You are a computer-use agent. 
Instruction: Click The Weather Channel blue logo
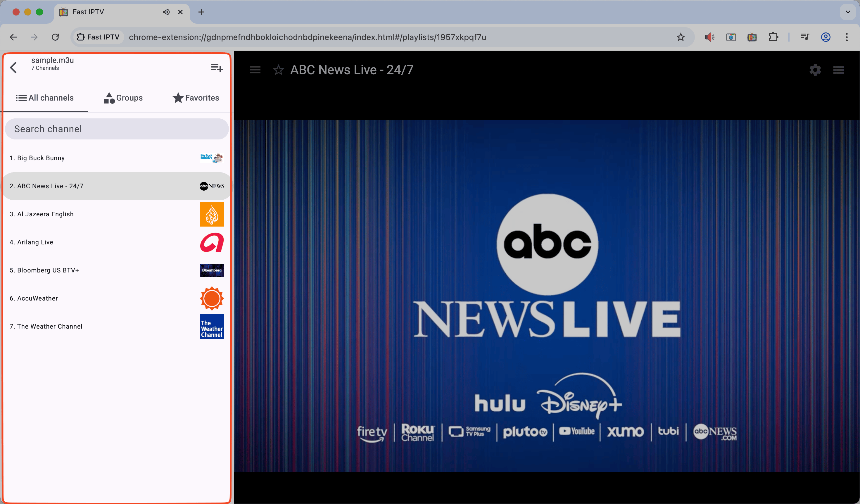tap(212, 327)
